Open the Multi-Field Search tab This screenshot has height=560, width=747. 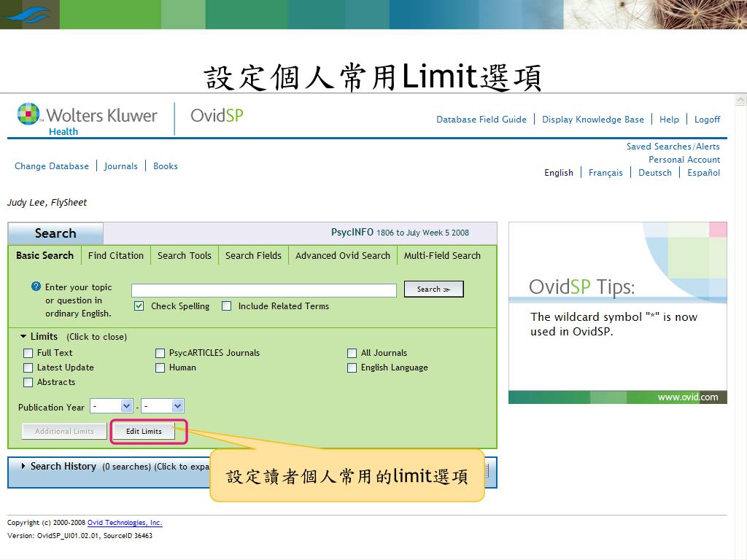click(x=442, y=255)
